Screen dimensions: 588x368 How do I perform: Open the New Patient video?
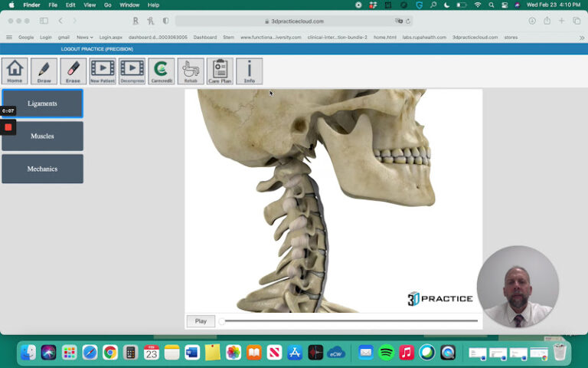103,71
